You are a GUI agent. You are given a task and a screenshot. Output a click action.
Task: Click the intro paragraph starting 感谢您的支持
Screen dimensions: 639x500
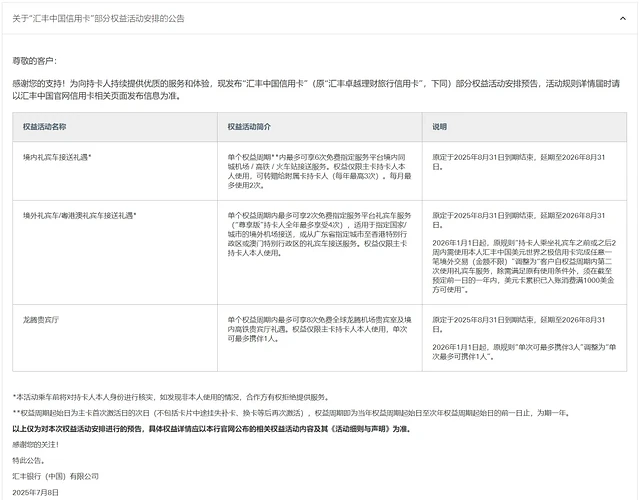point(316,90)
